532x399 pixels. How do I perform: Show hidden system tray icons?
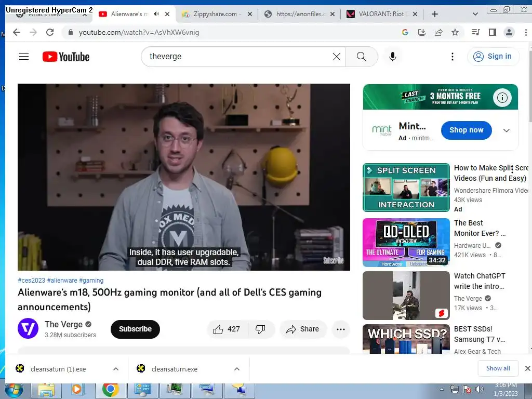(442, 390)
